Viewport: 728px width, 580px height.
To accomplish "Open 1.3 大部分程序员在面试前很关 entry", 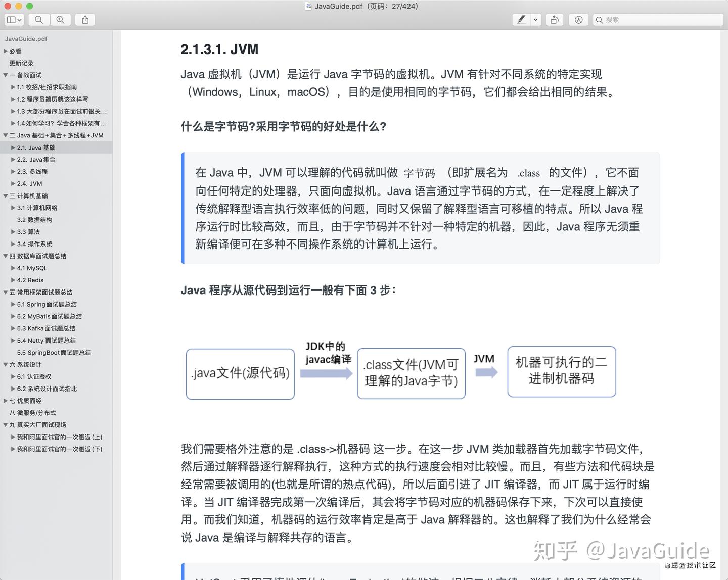I will [62, 111].
